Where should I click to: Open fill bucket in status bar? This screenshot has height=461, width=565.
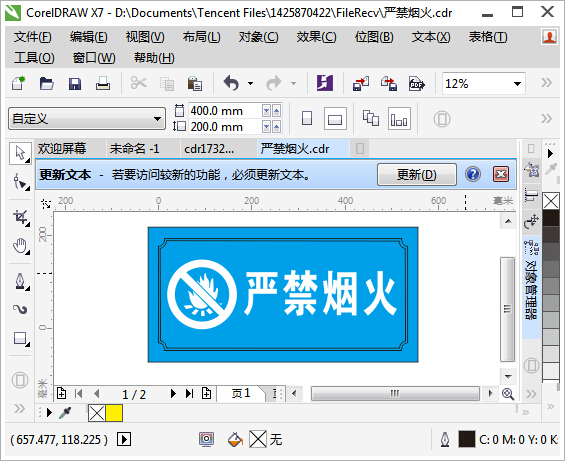tap(235, 439)
